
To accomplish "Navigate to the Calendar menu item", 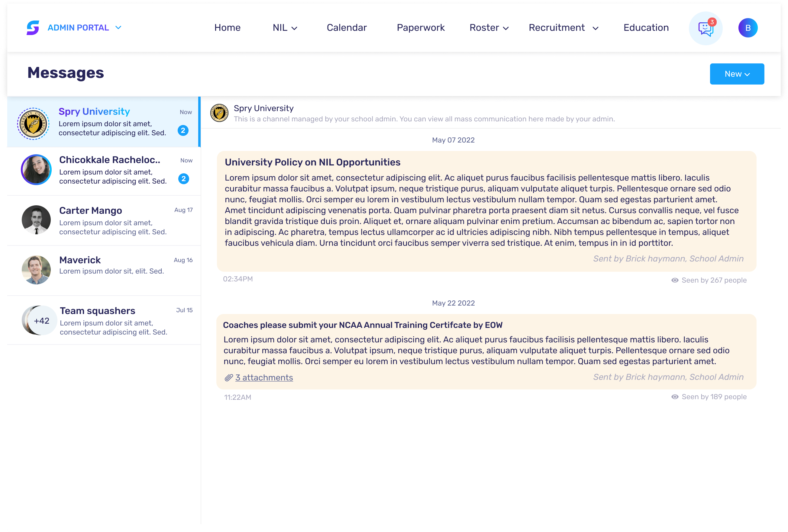I will [x=346, y=27].
